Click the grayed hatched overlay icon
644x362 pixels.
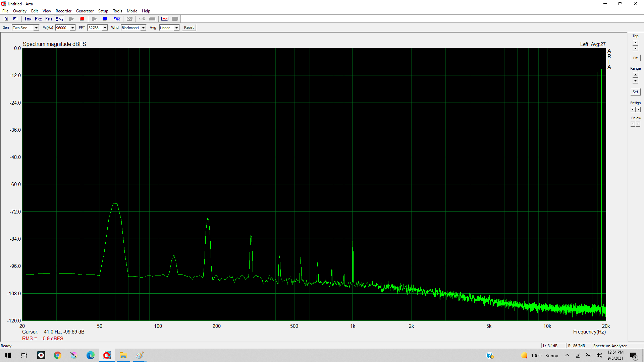129,19
